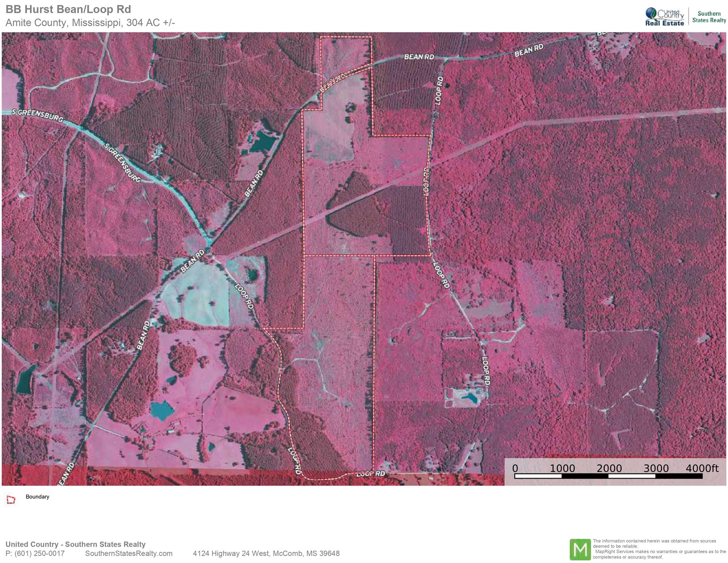Click the green MapRight M logo

tap(580, 549)
